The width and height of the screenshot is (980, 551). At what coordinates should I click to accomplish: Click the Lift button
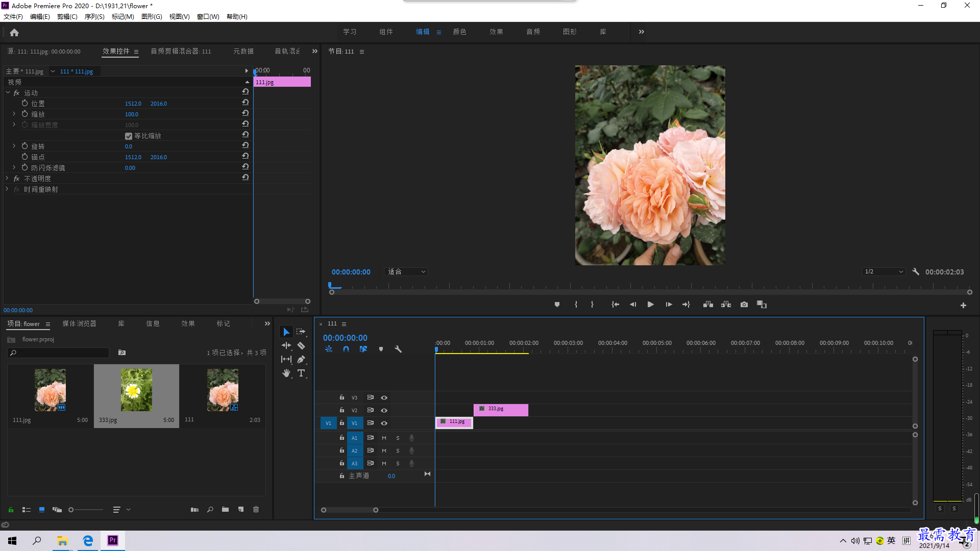[x=708, y=305]
